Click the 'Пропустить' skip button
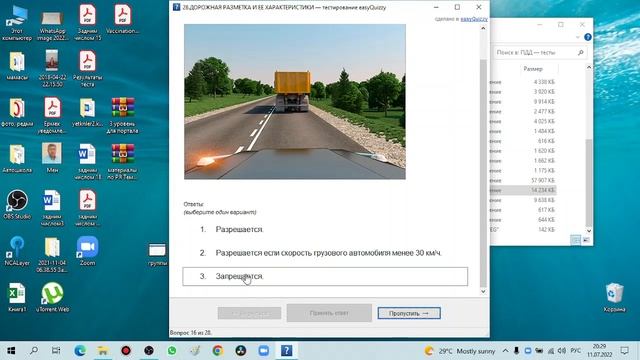 (x=409, y=313)
